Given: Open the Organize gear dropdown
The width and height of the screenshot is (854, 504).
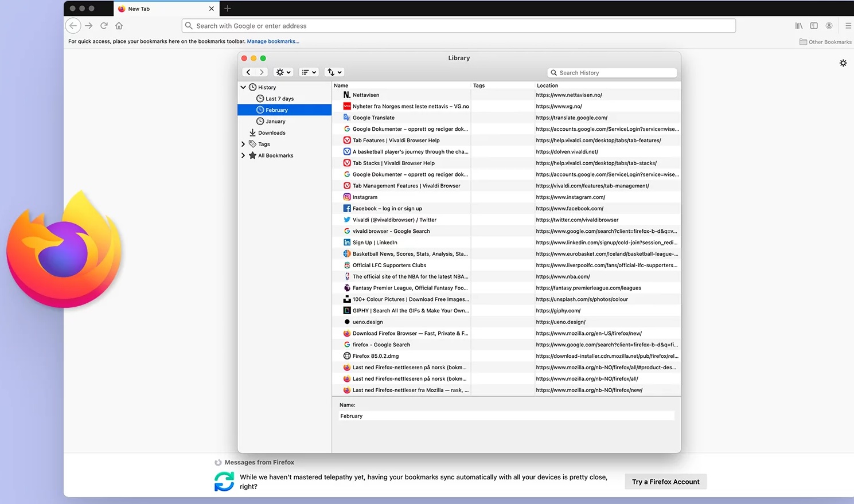Looking at the screenshot, I should (283, 72).
